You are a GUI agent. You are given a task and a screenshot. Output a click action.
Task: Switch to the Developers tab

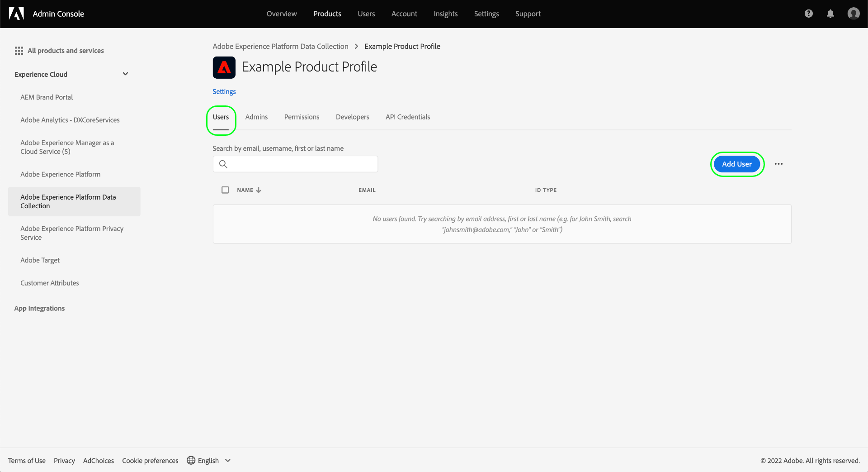tap(353, 117)
